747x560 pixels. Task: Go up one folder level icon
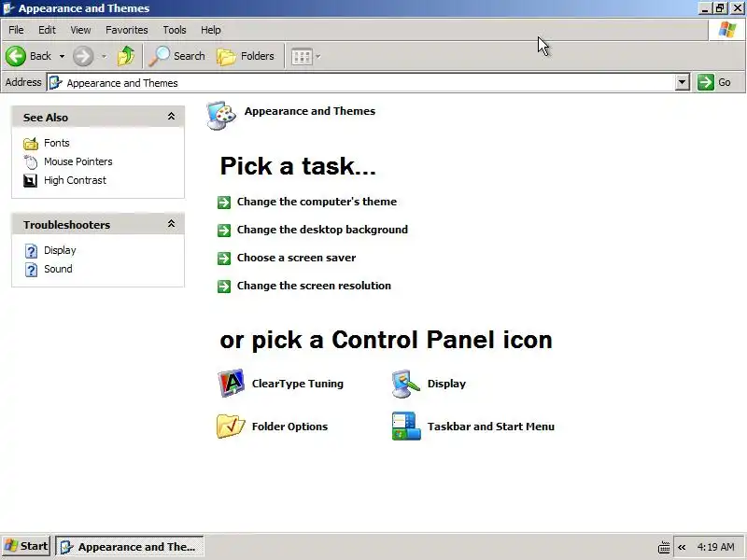(126, 56)
